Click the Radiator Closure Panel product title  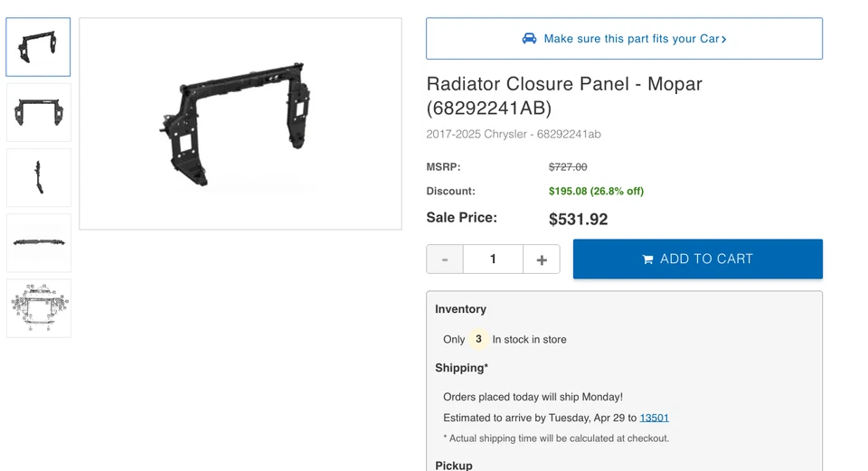tap(564, 96)
